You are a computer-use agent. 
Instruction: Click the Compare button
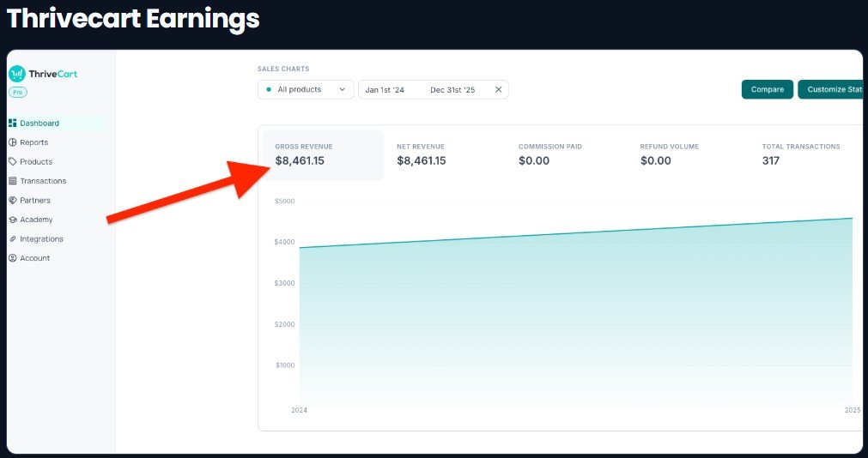768,89
